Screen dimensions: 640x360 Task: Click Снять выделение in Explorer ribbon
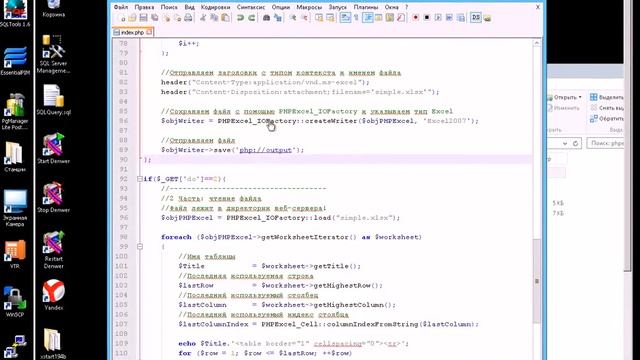(x=607, y=108)
